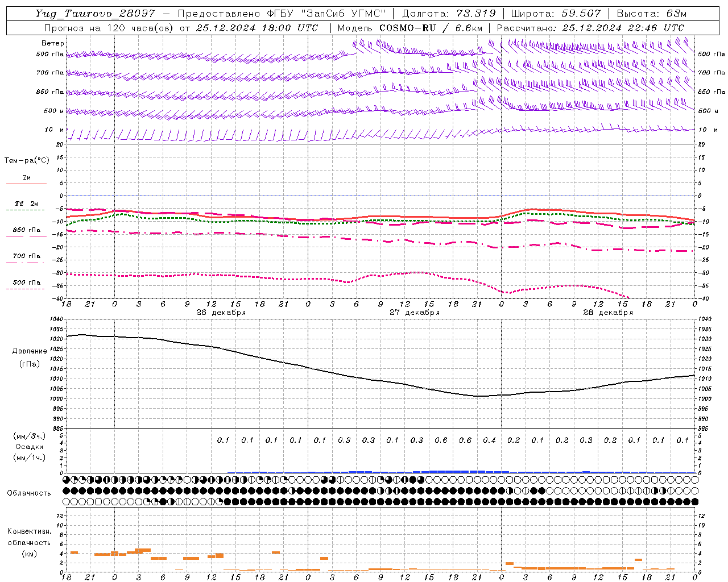Click the (мм/1ч.) precipitation unit label
The image size is (728, 582).
[x=30, y=458]
